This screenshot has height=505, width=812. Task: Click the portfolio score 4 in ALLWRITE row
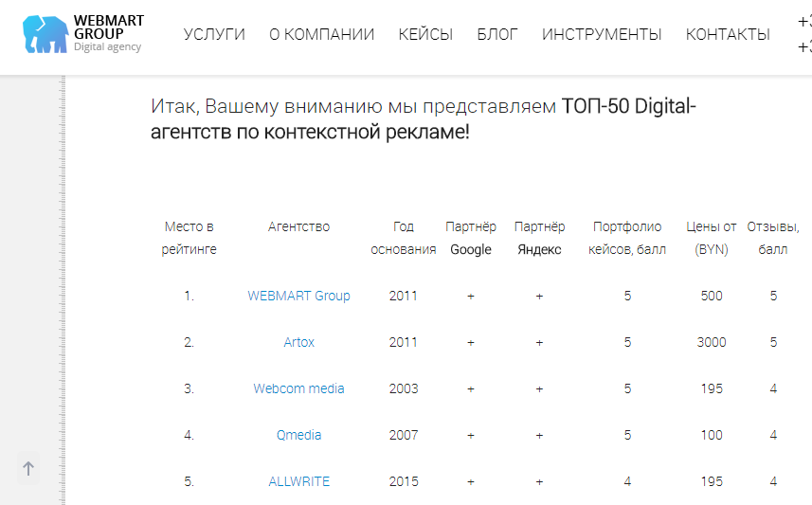pos(627,481)
